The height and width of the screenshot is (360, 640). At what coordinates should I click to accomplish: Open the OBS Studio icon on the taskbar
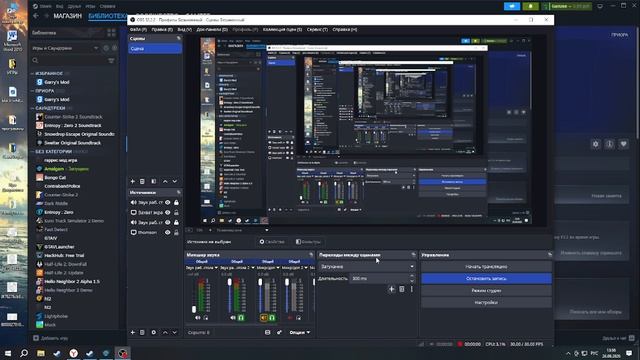tap(122, 353)
